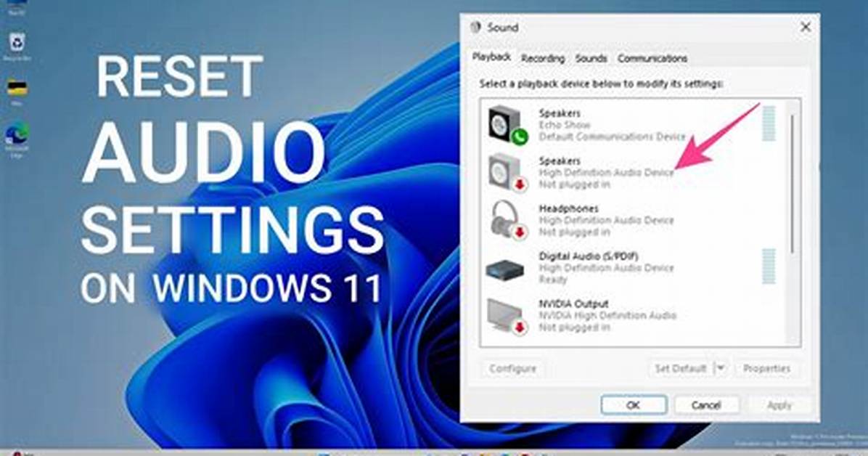Click "Not plugged in" under Headphones
This screenshot has height=456, width=868.
point(574,232)
